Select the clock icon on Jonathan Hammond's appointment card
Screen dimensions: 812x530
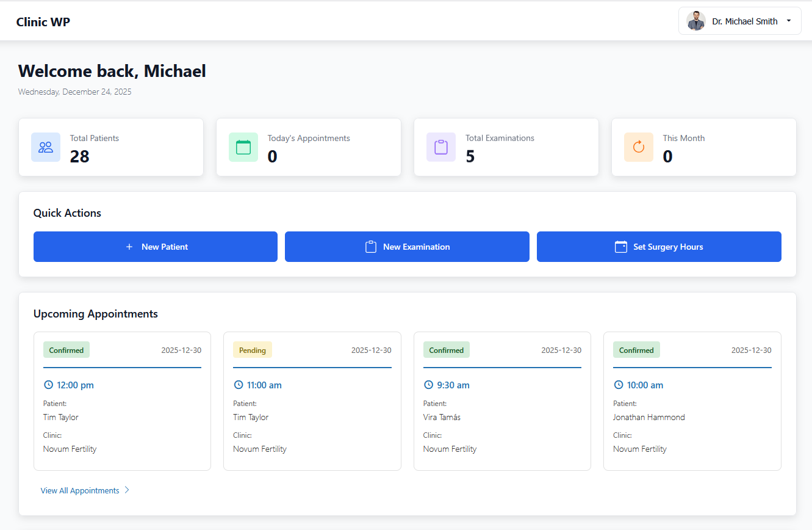[619, 385]
